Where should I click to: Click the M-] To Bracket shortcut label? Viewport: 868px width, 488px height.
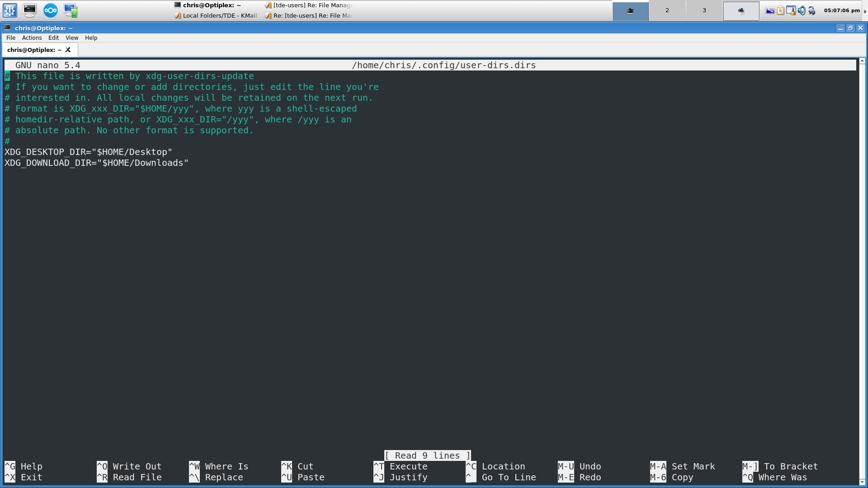point(780,467)
